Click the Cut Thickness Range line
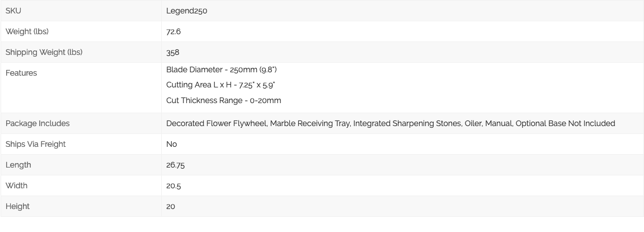The image size is (644, 232). [223, 100]
